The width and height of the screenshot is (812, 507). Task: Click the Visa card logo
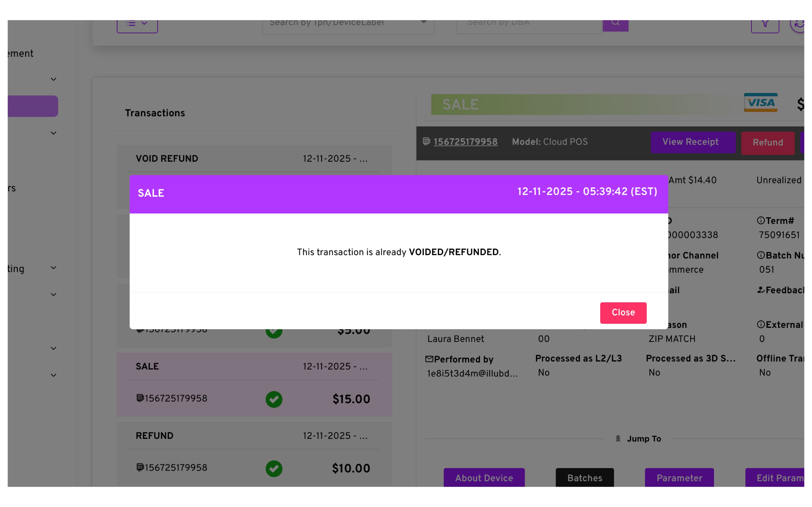(x=760, y=103)
